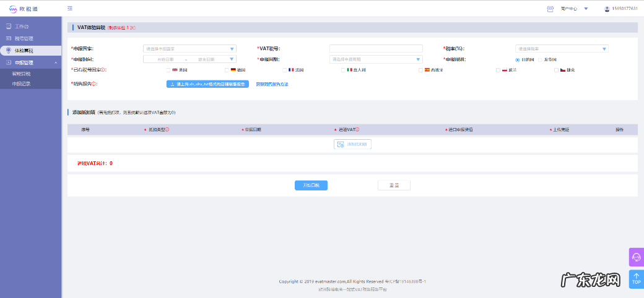Click the store icon beside 商户中心
644x298 pixels.
coord(550,9)
